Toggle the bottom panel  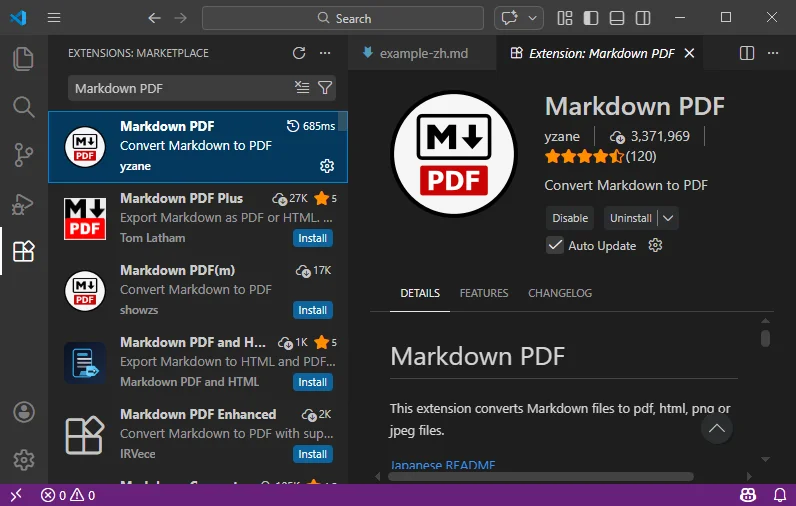617,18
